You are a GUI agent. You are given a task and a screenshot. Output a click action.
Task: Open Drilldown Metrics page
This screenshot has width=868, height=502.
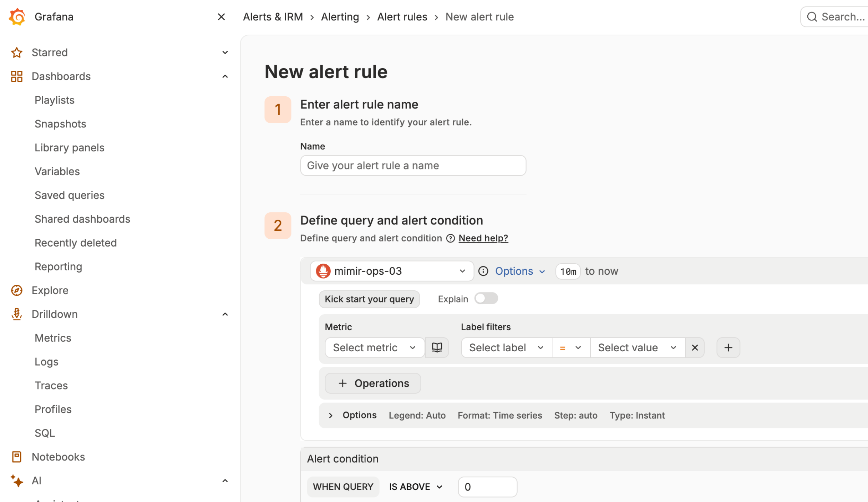(x=53, y=338)
